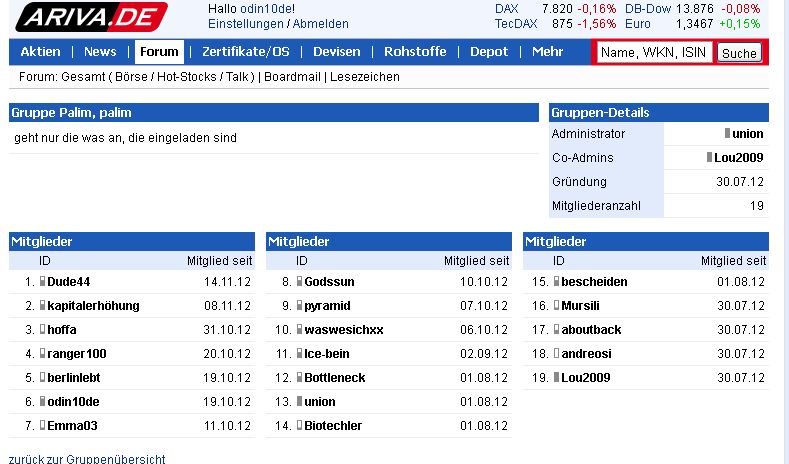Click the Abmelden link
The width and height of the screenshot is (789, 464).
click(321, 24)
